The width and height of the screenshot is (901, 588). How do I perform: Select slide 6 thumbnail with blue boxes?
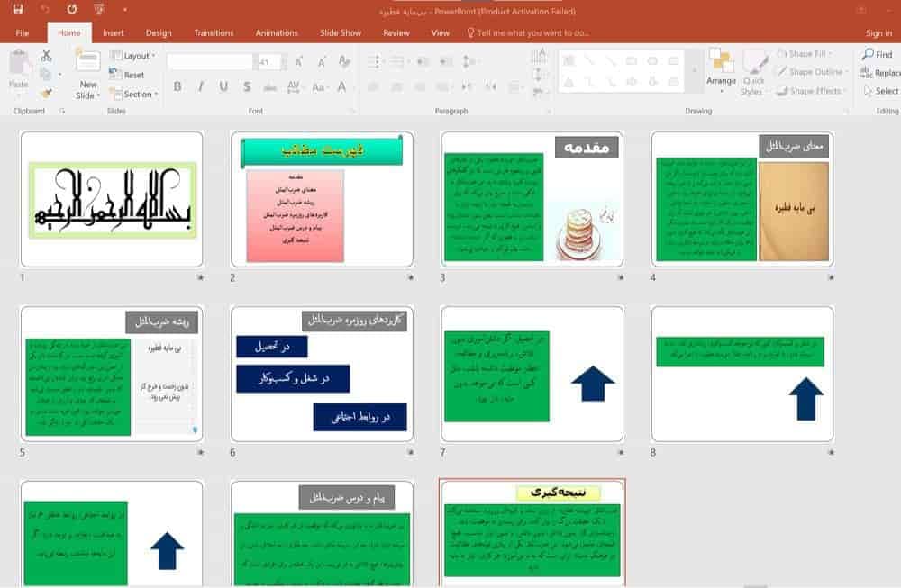(x=322, y=374)
